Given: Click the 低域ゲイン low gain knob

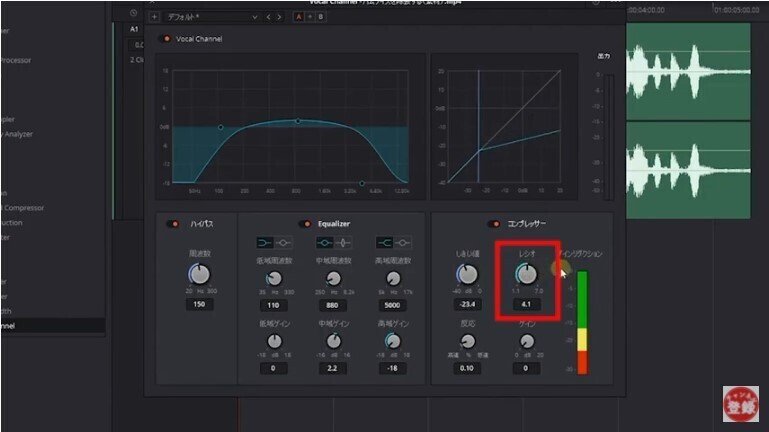Looking at the screenshot, I should point(274,341).
